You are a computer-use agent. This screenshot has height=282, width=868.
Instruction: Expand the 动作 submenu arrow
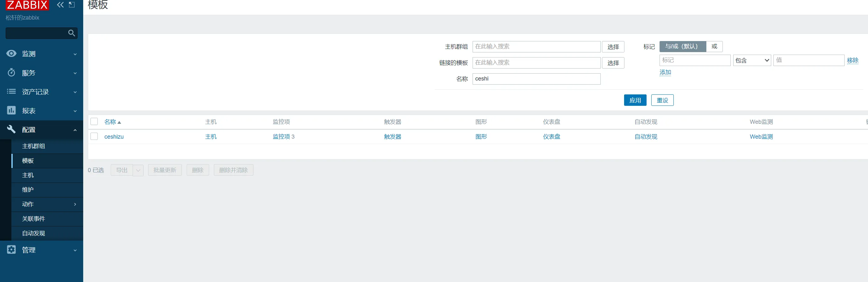pos(75,204)
